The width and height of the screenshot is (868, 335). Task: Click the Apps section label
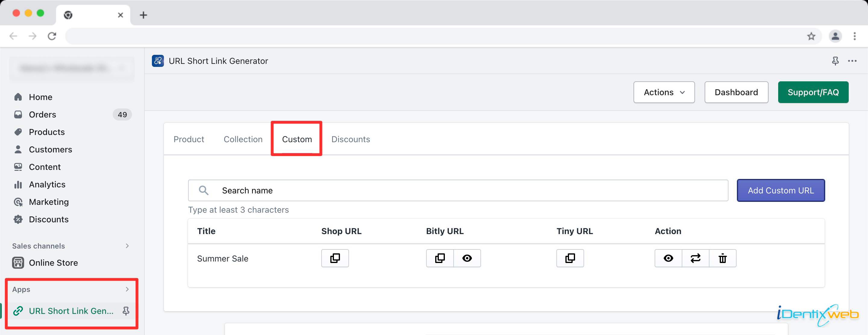pyautogui.click(x=21, y=290)
